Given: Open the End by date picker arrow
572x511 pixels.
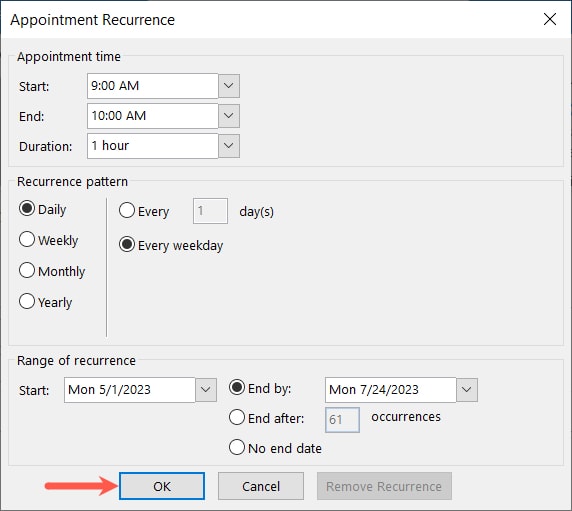Looking at the screenshot, I should coord(467,390).
